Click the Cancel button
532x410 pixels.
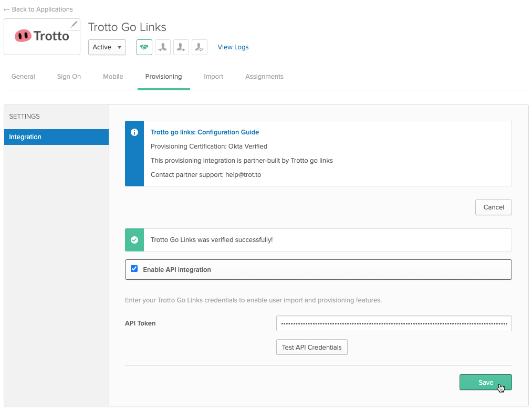pyautogui.click(x=493, y=207)
